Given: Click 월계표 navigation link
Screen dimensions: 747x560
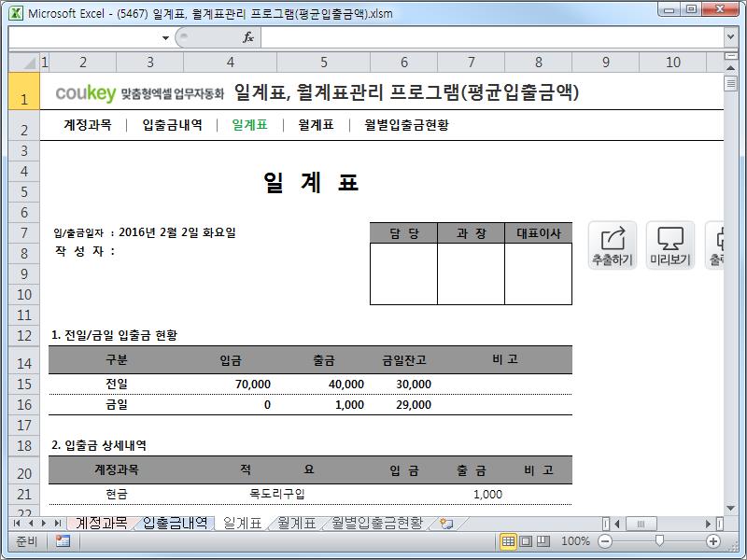Looking at the screenshot, I should (316, 125).
